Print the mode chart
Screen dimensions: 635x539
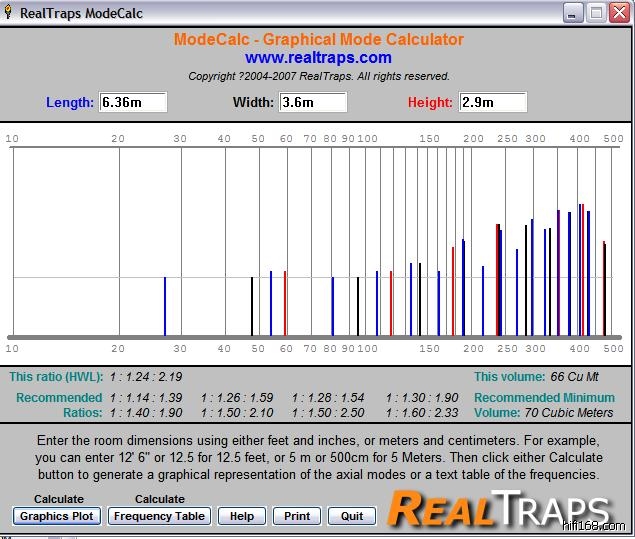point(297,516)
